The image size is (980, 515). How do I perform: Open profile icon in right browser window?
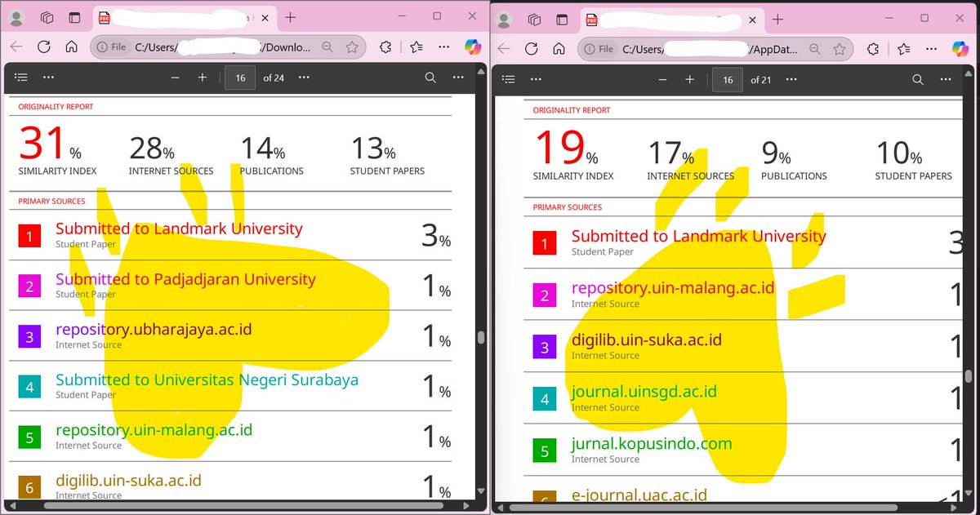coord(504,18)
